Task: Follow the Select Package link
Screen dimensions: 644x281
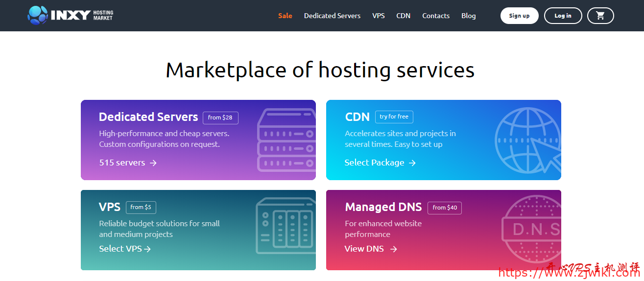Action: [380, 163]
